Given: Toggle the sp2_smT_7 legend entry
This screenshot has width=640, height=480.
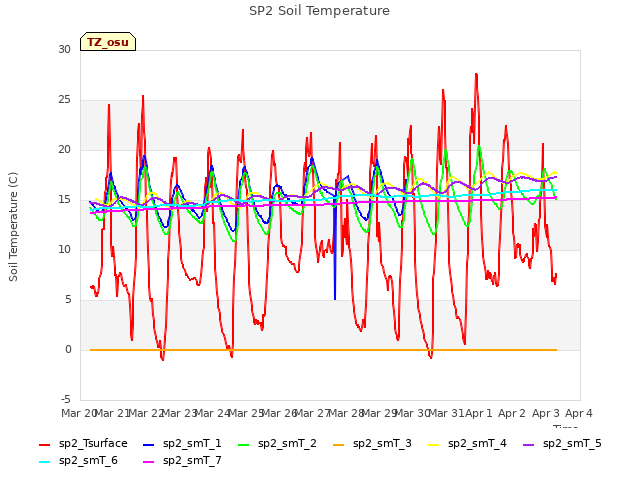Looking at the screenshot, I should tap(182, 461).
